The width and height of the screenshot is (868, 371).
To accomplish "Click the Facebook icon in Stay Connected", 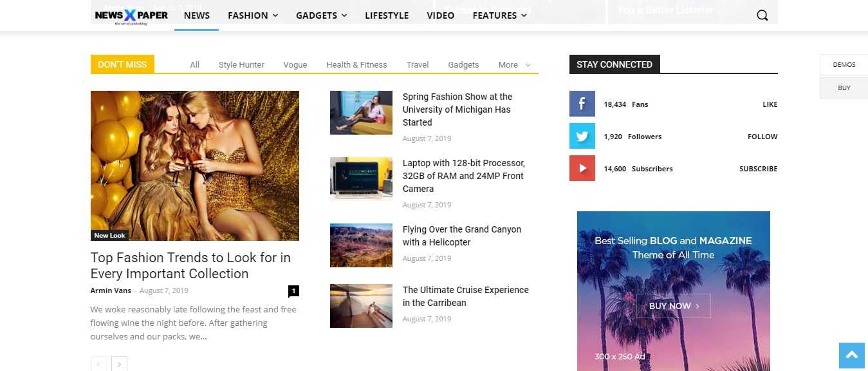I will click(582, 104).
